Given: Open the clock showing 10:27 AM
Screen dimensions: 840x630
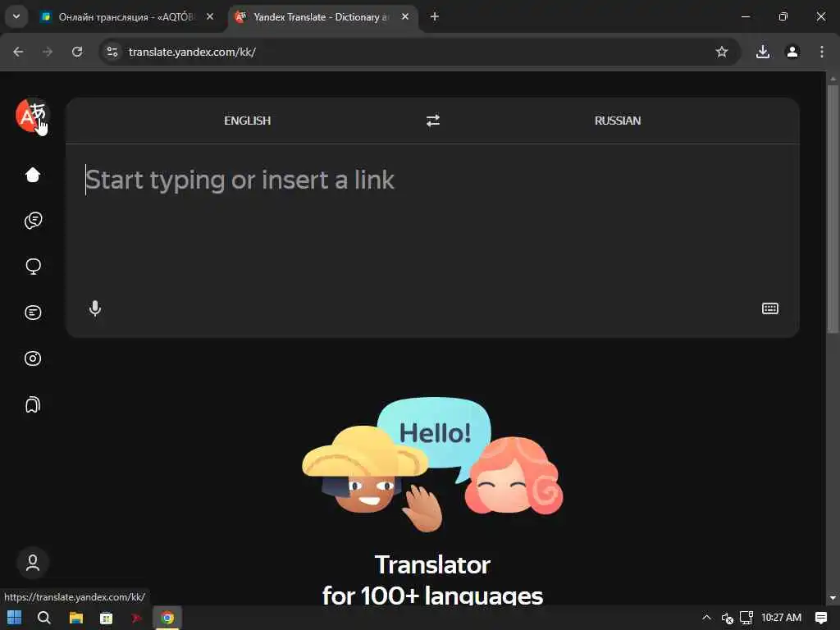Looking at the screenshot, I should 781,618.
